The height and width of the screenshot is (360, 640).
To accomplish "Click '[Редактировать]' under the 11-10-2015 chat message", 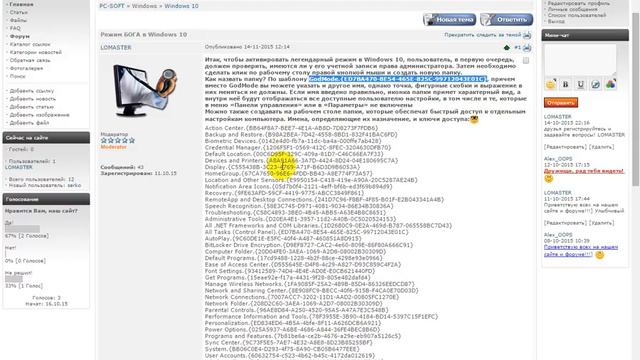I will (x=564, y=223).
